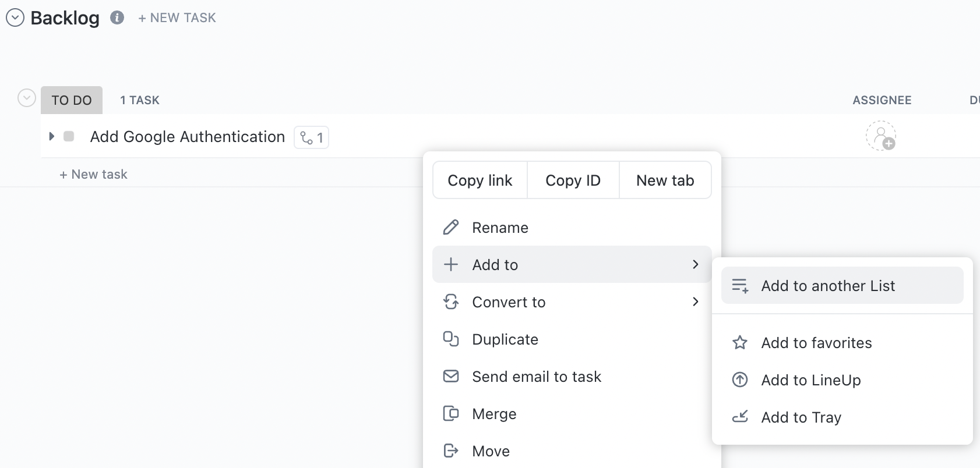
Task: Click + New task under TO DO
Action: 94,175
